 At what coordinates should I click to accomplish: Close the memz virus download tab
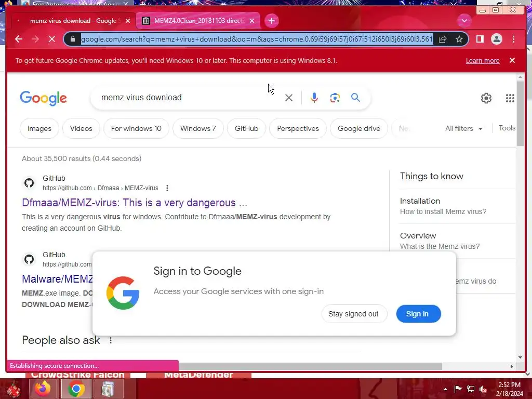point(128,21)
